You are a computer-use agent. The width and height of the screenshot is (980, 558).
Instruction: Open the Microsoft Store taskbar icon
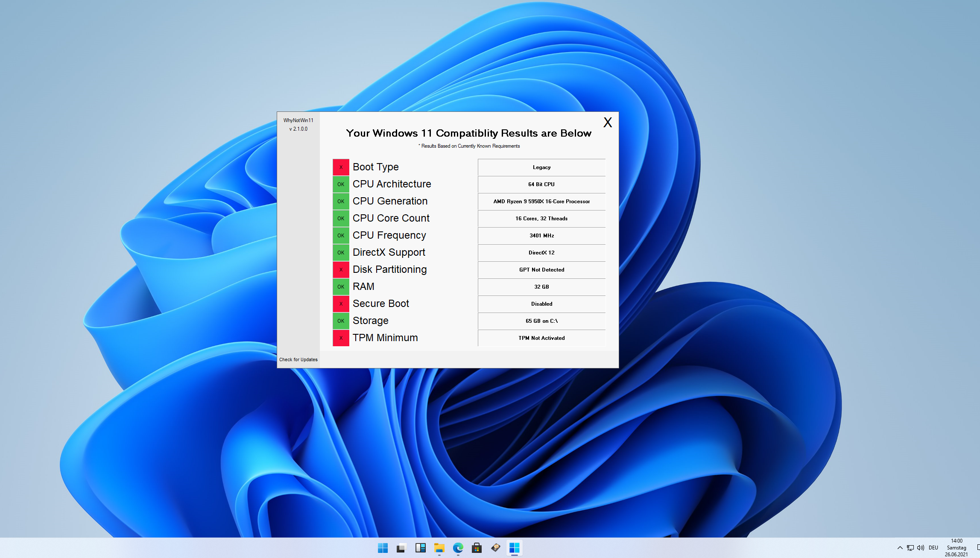pyautogui.click(x=477, y=548)
